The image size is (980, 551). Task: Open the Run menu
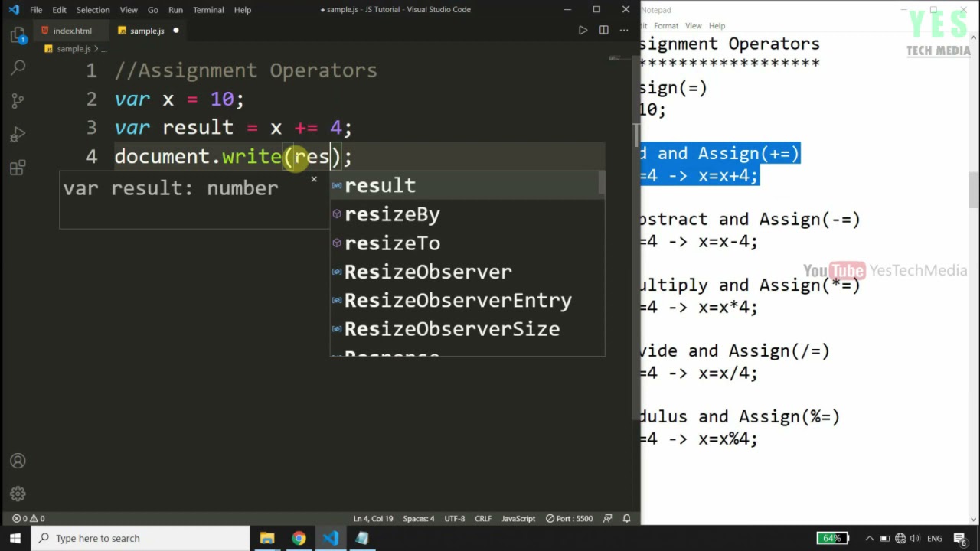[x=175, y=10]
